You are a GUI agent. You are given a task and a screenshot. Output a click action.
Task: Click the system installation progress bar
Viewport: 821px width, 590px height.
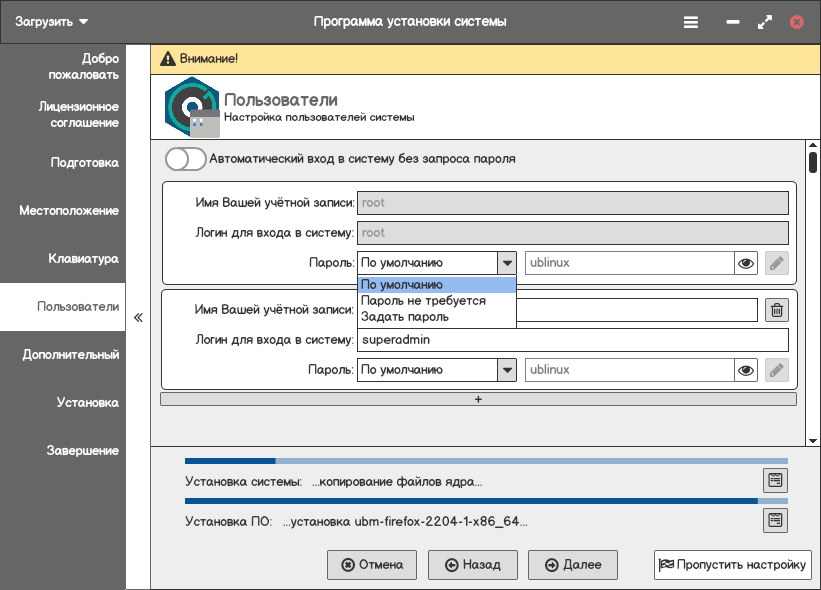[x=486, y=461]
